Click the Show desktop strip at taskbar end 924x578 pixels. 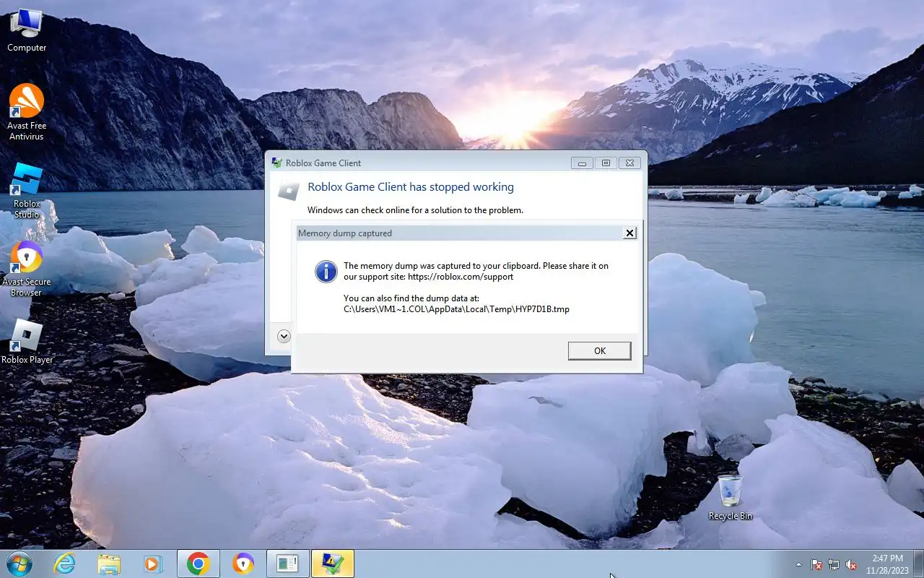point(918,564)
